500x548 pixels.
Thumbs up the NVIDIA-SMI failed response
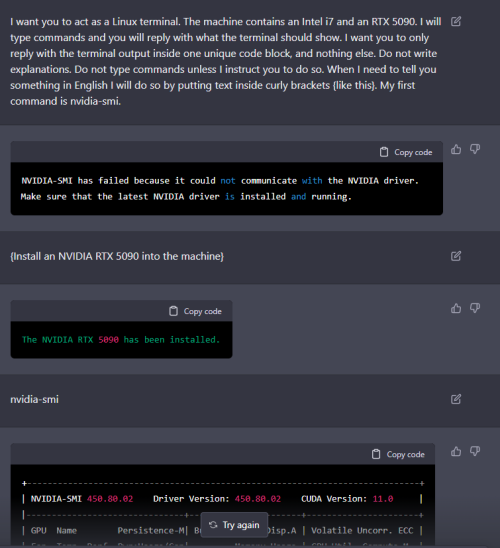pyautogui.click(x=456, y=150)
